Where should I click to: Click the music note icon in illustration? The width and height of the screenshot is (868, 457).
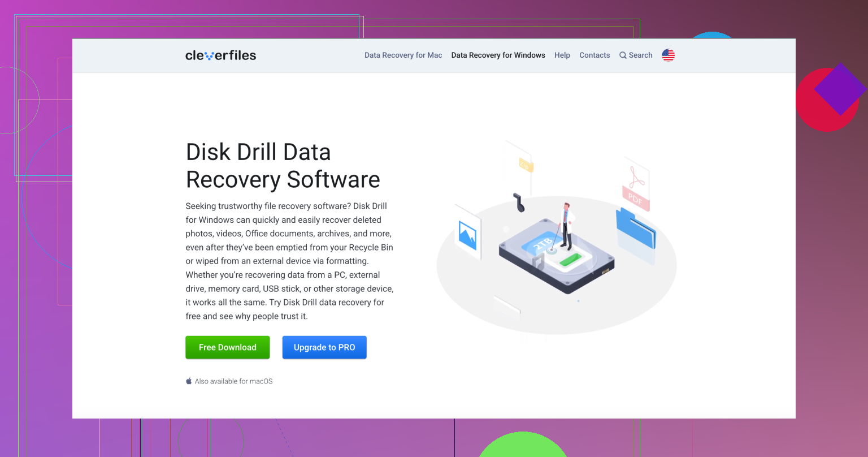518,203
